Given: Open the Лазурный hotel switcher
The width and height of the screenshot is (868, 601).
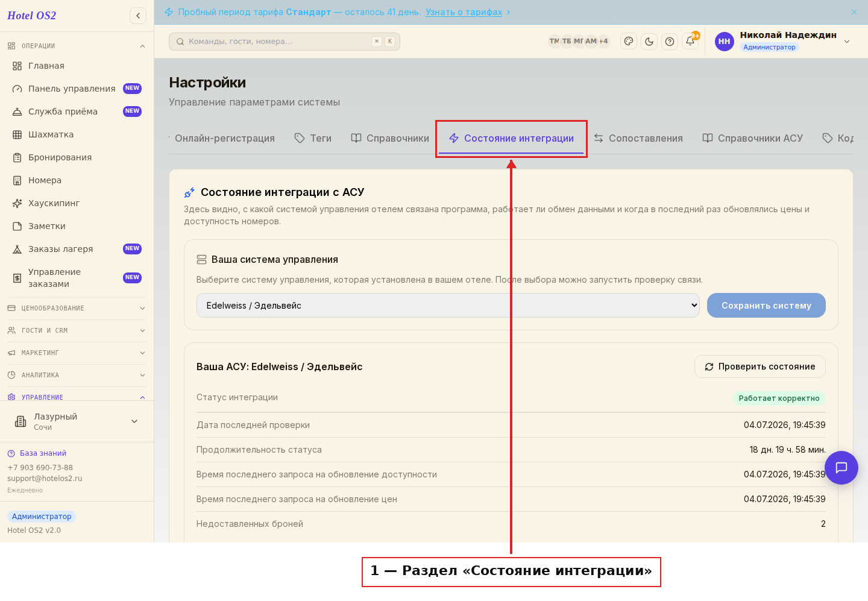Looking at the screenshot, I should point(77,421).
